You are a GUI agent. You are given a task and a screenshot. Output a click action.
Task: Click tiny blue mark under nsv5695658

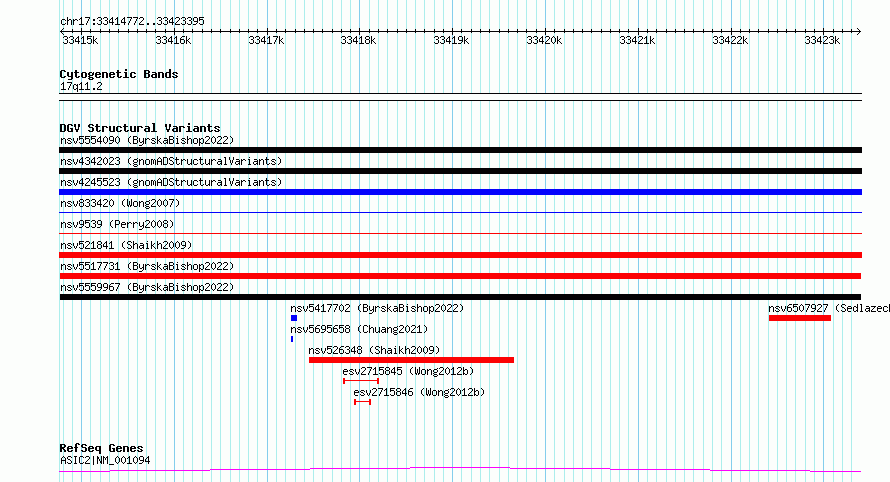(292, 339)
